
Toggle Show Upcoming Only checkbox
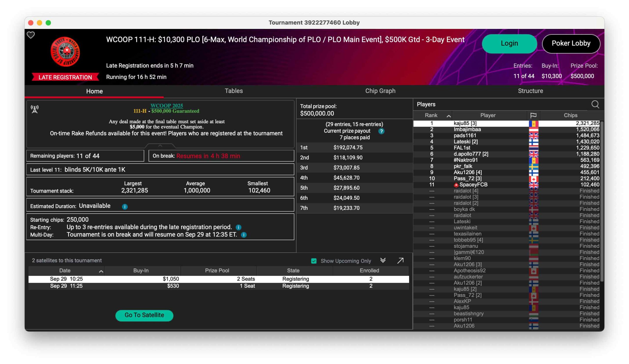point(314,261)
